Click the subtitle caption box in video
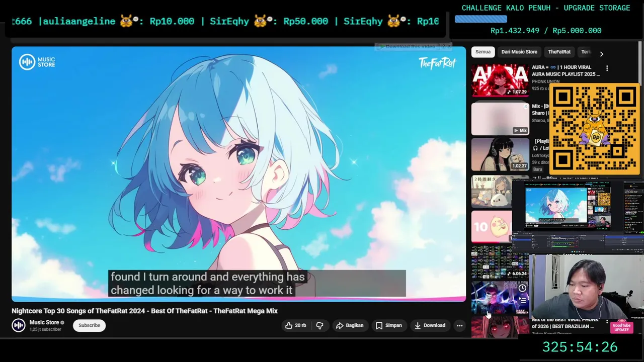The height and width of the screenshot is (362, 644). pyautogui.click(x=257, y=284)
